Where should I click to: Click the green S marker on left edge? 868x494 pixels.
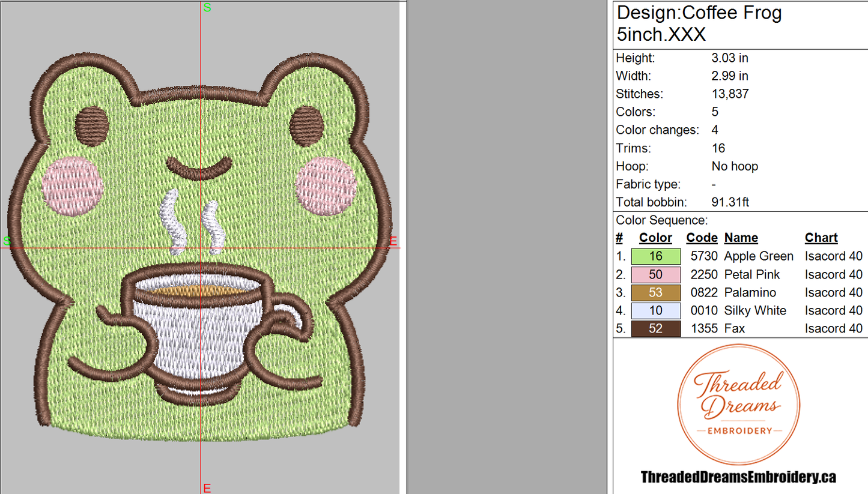point(7,241)
